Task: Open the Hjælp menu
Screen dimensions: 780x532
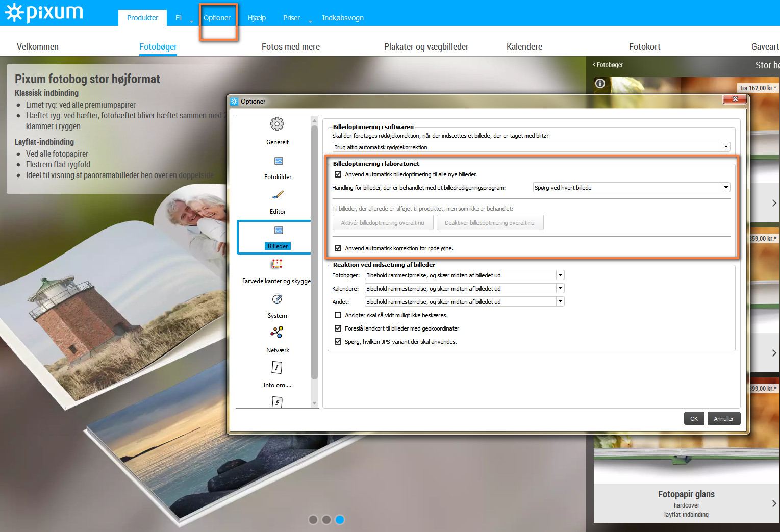Action: click(257, 18)
